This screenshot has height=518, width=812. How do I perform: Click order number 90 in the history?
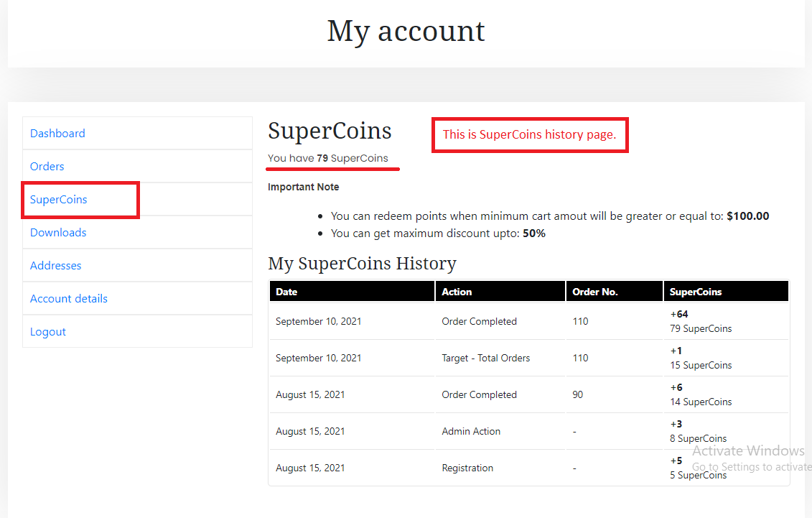[x=578, y=394]
